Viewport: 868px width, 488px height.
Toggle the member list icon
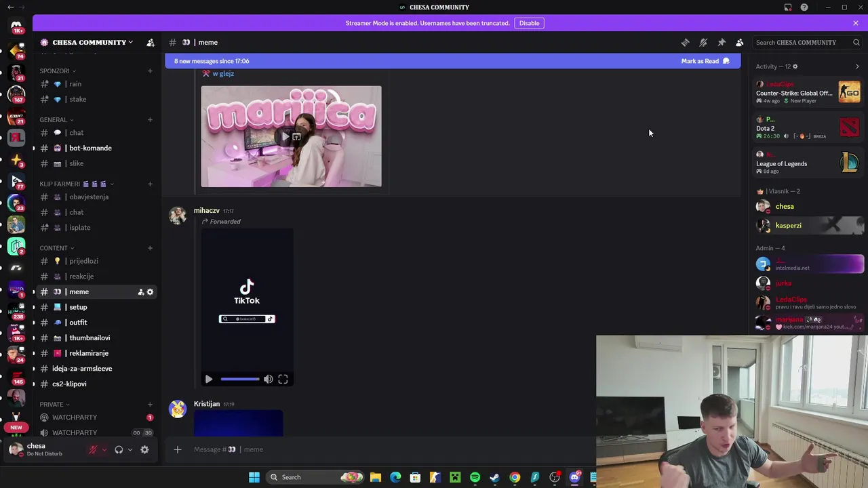click(740, 42)
